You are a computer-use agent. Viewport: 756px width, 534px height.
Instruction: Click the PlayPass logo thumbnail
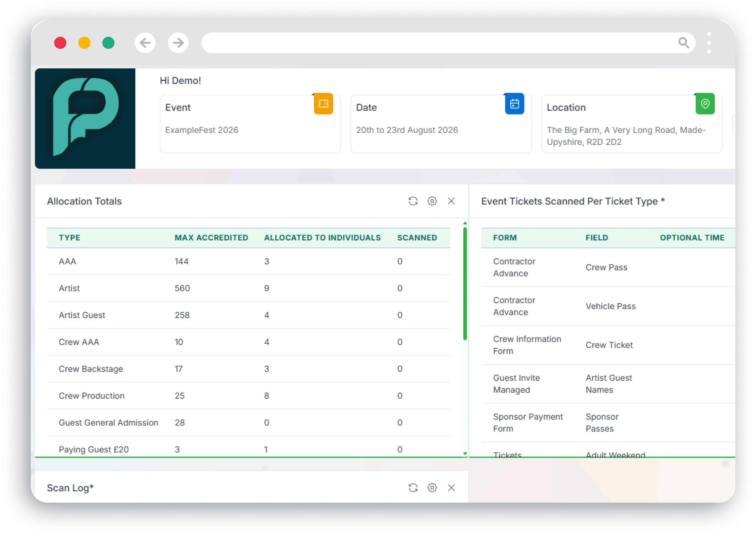point(85,118)
